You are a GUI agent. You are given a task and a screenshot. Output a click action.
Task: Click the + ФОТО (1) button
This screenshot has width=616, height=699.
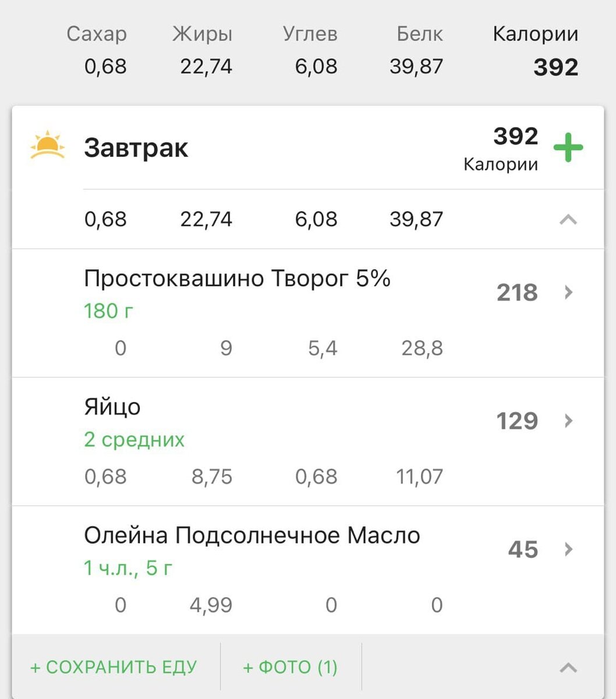(290, 667)
